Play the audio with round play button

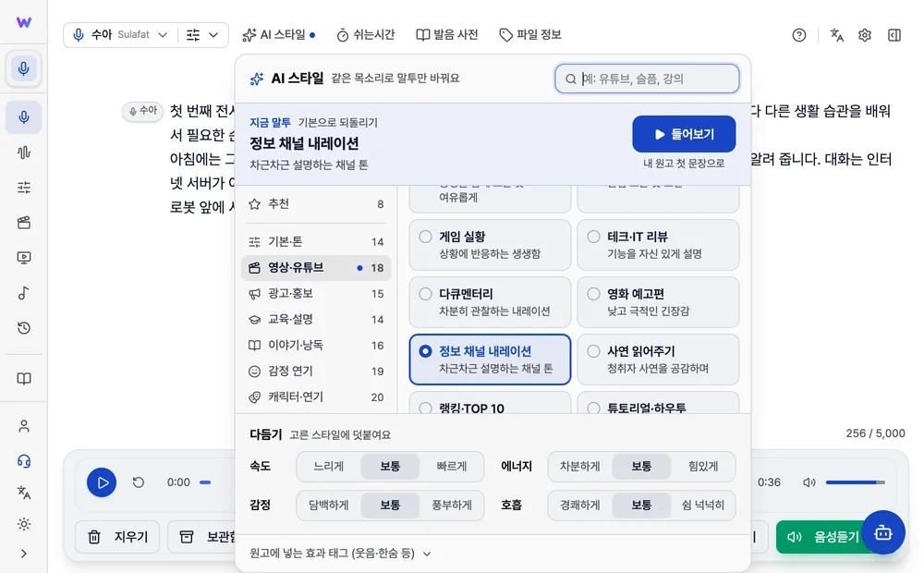pos(102,482)
